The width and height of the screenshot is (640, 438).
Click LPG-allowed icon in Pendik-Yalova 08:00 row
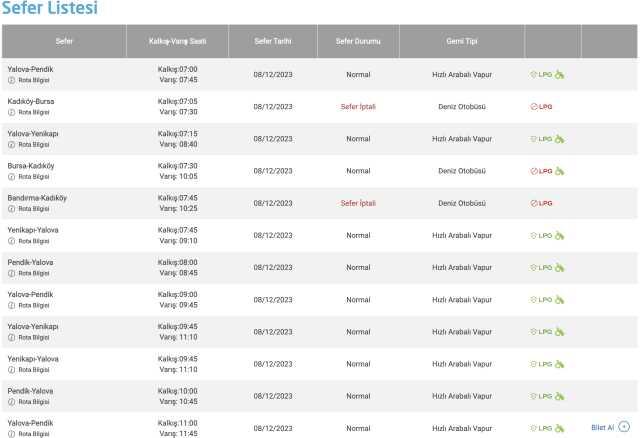(x=541, y=267)
